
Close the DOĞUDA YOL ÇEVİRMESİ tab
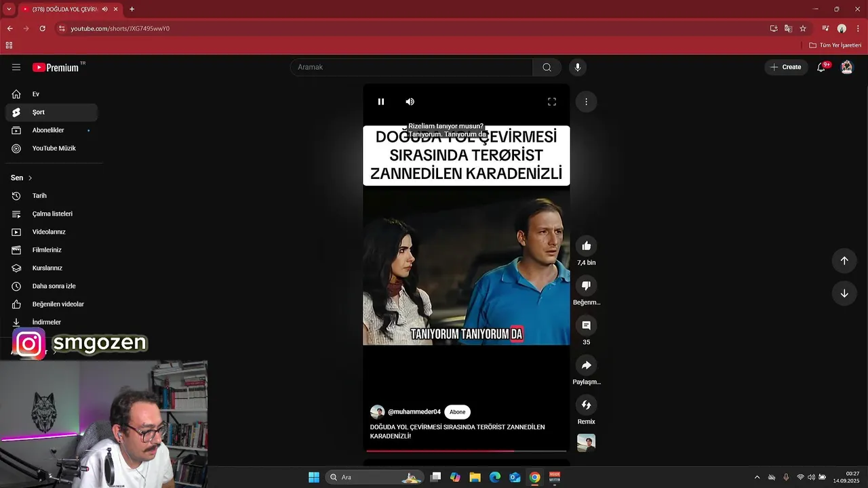pos(116,9)
